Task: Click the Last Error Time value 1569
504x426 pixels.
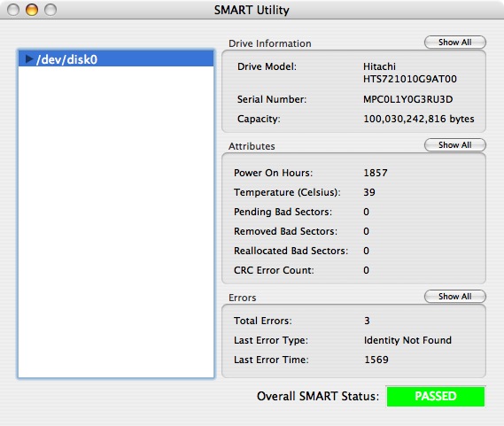Action: (x=376, y=360)
